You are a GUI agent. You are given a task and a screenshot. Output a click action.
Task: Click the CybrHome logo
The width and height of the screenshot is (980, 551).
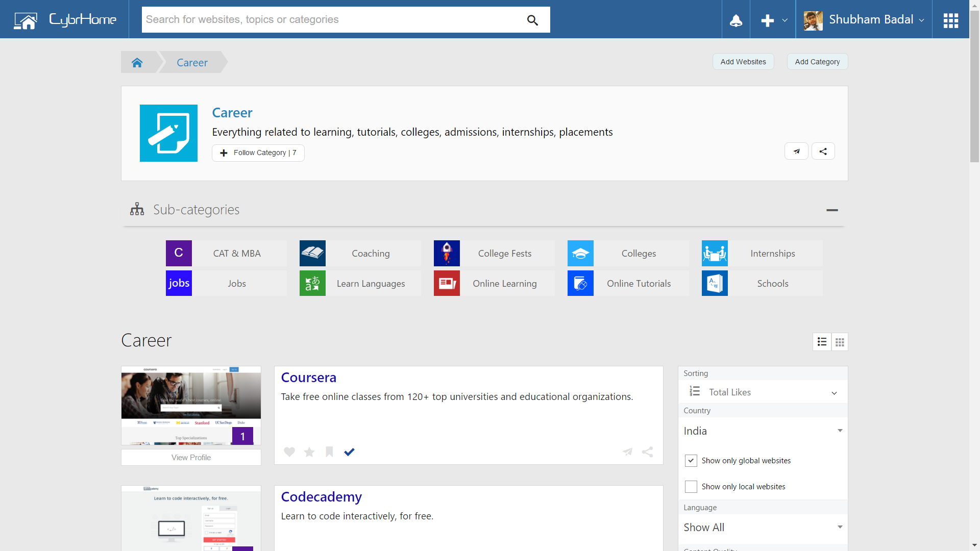coord(65,20)
